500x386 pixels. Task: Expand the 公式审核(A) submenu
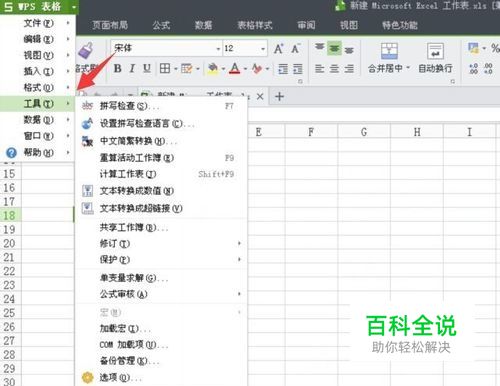161,294
